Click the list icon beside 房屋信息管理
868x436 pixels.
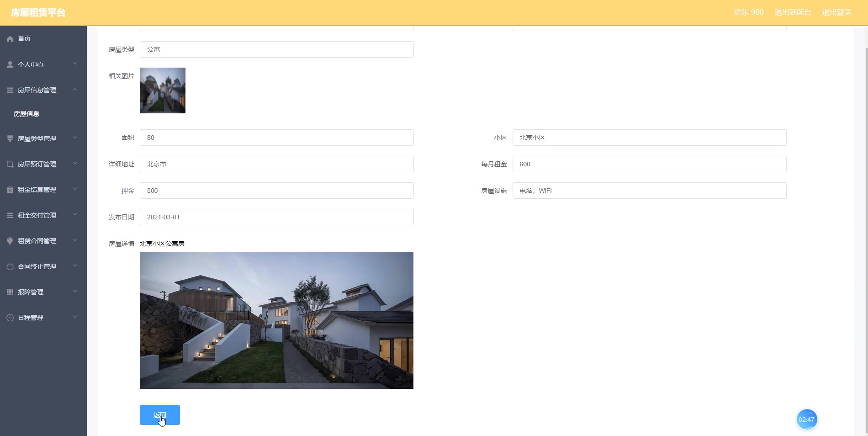10,90
